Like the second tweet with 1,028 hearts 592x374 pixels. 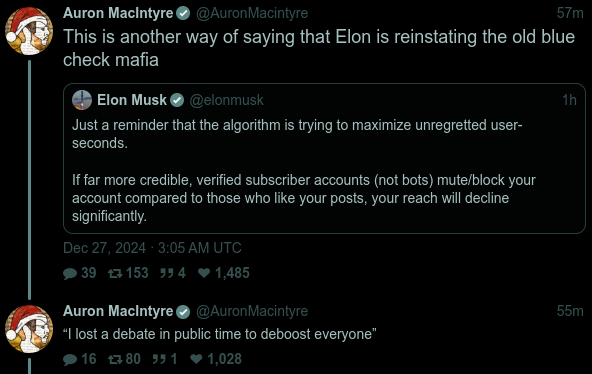[196, 359]
